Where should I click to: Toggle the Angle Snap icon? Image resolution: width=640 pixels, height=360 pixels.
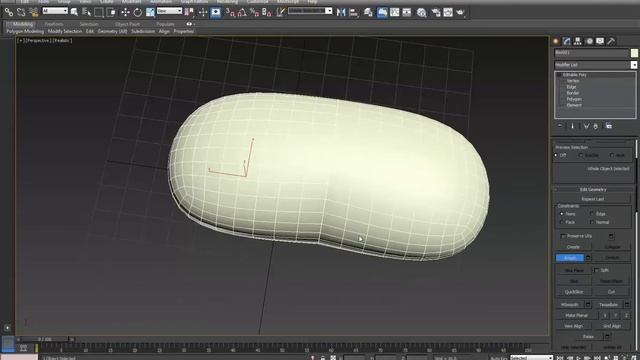(242, 13)
